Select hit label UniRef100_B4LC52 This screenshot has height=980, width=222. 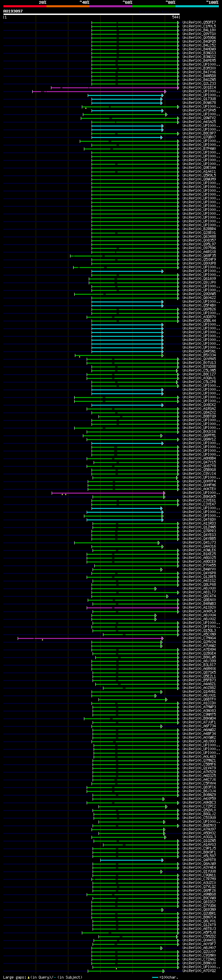tap(199, 45)
